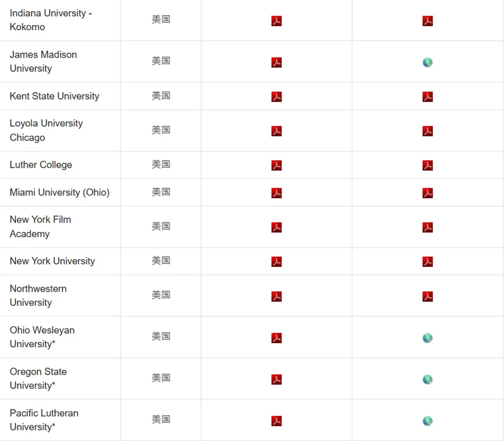The width and height of the screenshot is (504, 441).
Task: Select the New York University name text
Action: [x=52, y=261]
